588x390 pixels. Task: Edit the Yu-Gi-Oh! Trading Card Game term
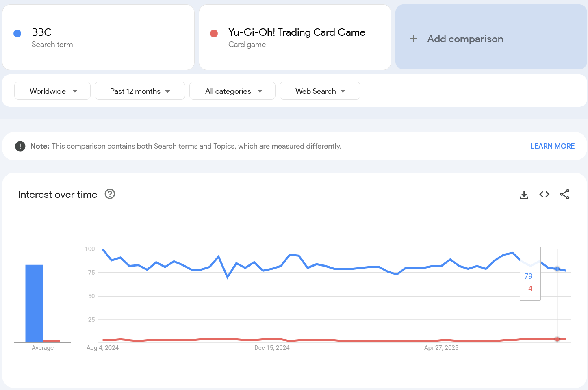coord(295,37)
